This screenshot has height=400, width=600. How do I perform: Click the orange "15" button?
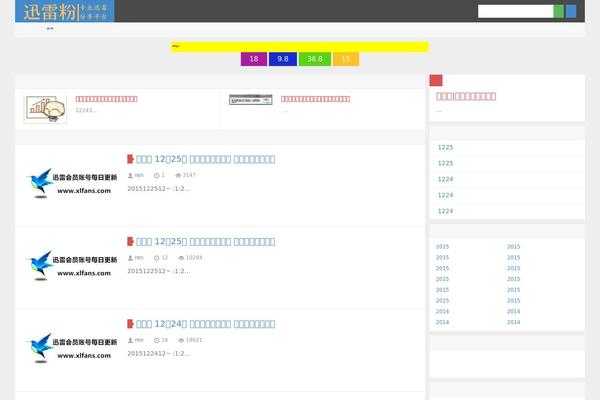point(346,59)
